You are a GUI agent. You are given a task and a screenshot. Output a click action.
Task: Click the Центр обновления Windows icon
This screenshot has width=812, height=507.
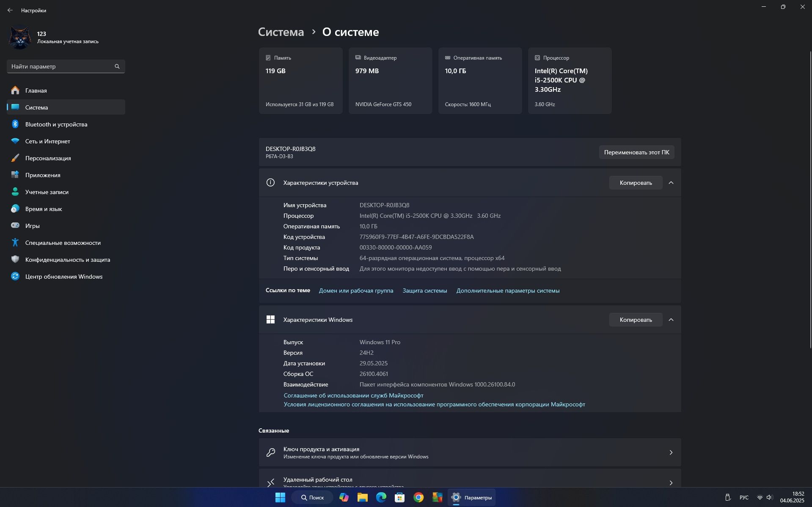coord(15,277)
